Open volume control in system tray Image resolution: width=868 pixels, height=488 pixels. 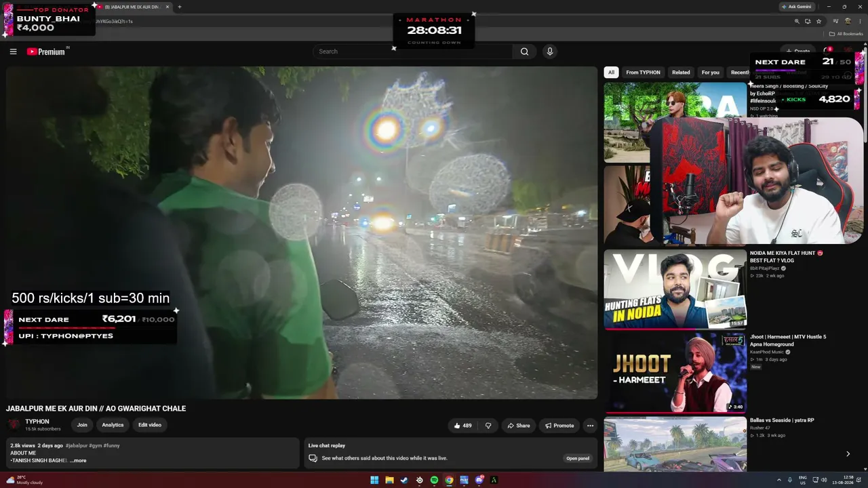(824, 481)
